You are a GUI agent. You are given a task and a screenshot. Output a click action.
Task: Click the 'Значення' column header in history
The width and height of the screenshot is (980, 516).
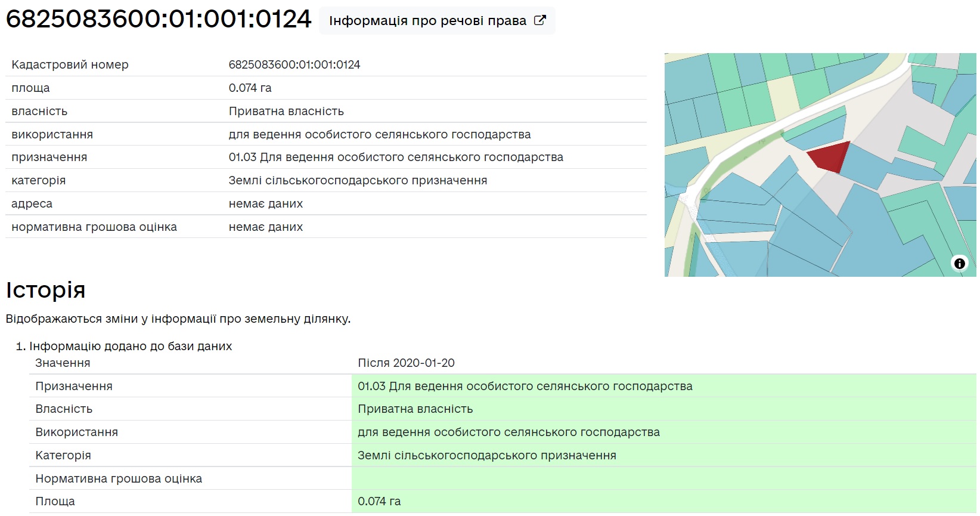[x=63, y=363]
